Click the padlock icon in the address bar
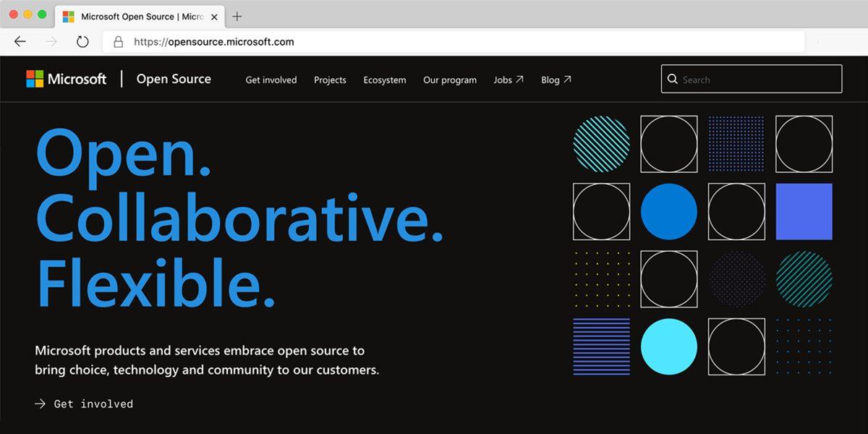868x434 pixels. (118, 42)
